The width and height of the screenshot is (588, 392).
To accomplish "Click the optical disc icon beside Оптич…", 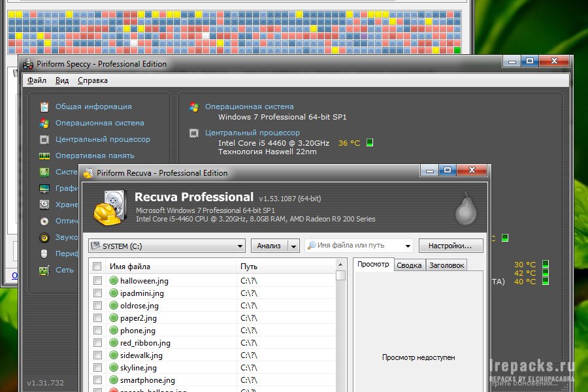I will tap(44, 221).
